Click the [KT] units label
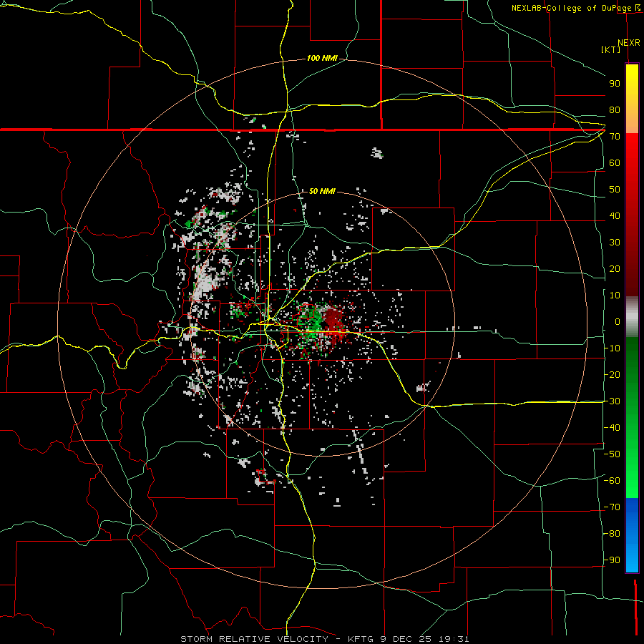Viewport: 644px width, 644px height. click(x=611, y=49)
